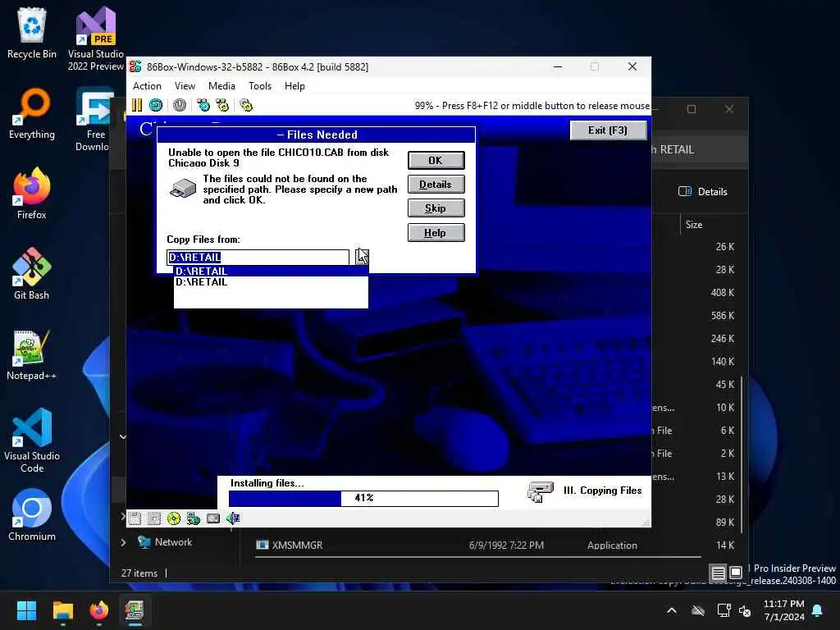This screenshot has height=630, width=840.
Task: Click OK in Files Needed dialog
Action: point(436,160)
